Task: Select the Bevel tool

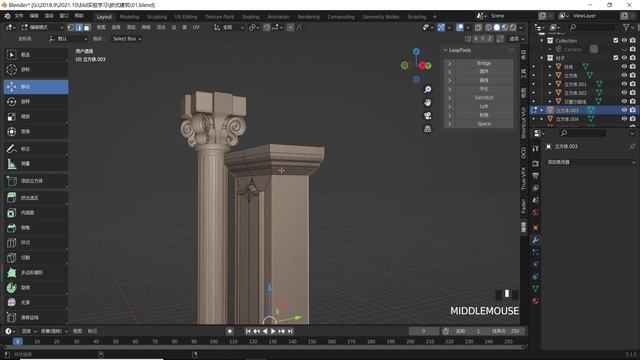Action: 35,228
